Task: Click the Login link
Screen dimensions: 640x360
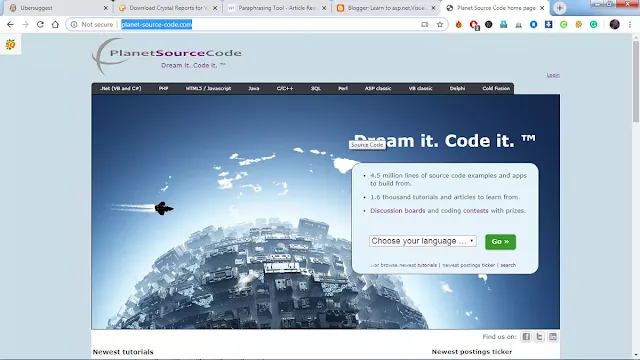Action: coord(553,75)
